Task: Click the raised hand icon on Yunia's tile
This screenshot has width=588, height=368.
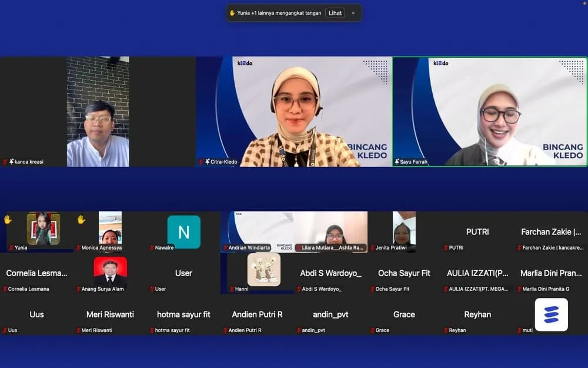Action: pos(8,219)
